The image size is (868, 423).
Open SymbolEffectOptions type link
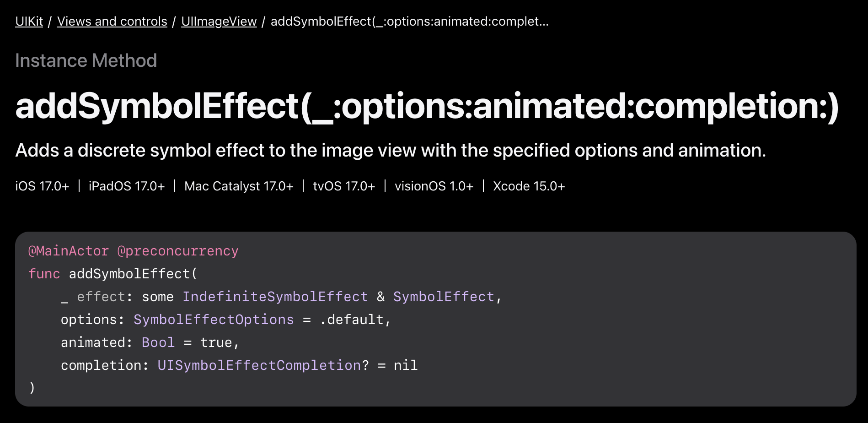(214, 320)
